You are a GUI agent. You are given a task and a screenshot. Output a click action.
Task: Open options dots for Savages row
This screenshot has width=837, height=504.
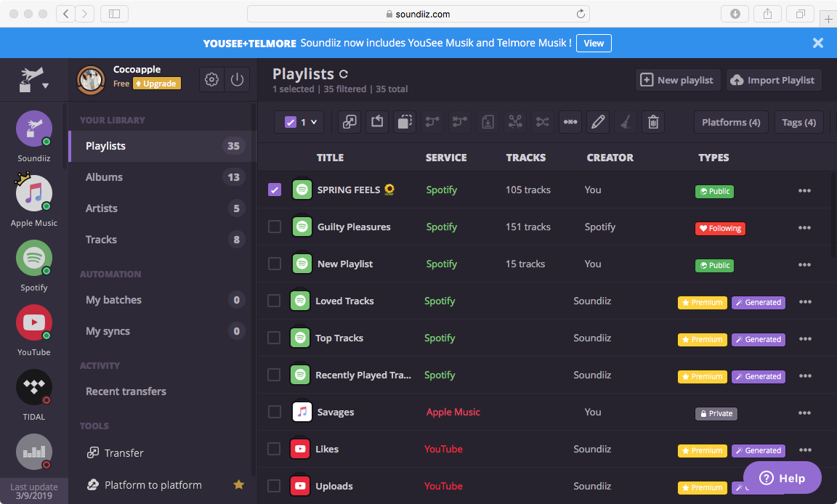(804, 412)
